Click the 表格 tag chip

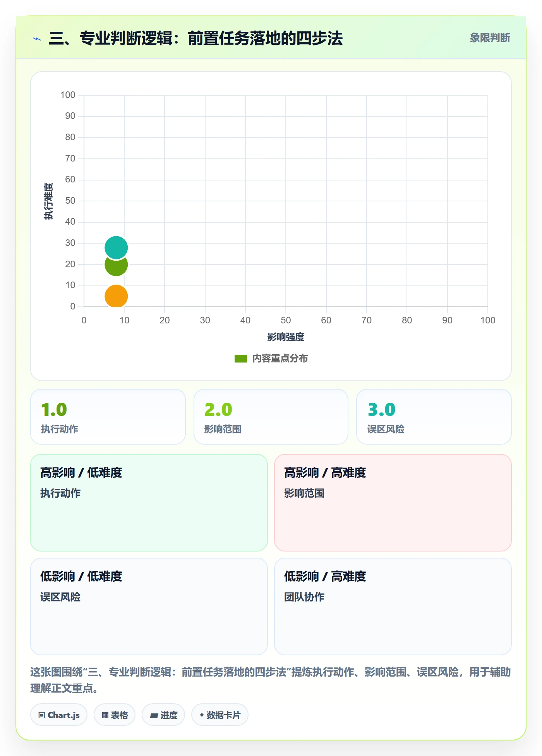pos(115,715)
